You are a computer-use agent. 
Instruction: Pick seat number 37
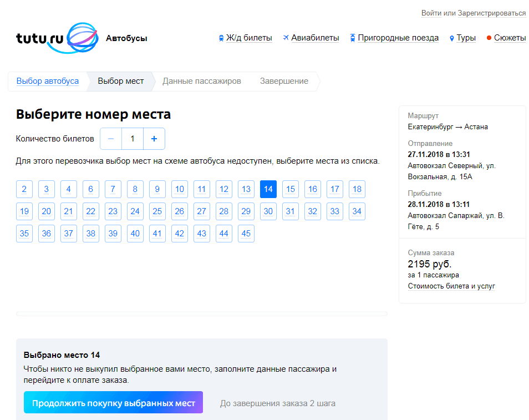69,234
